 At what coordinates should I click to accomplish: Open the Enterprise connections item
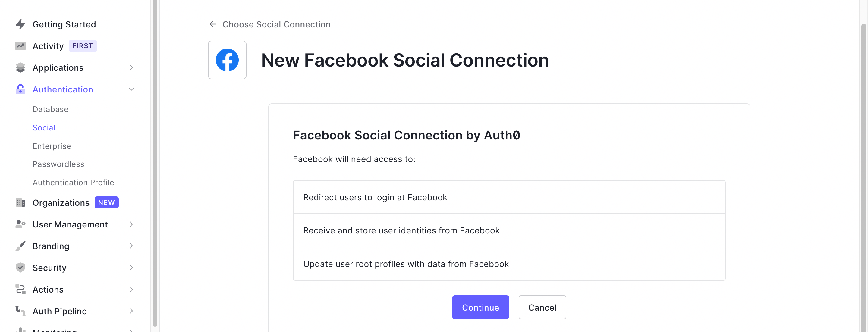[x=52, y=146]
